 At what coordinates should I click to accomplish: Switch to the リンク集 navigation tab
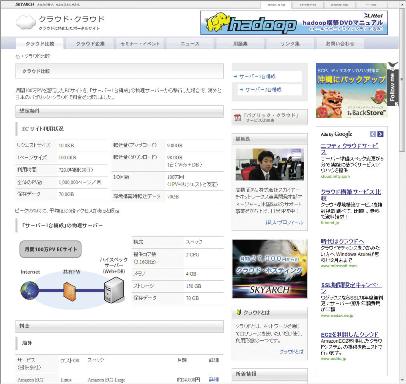coord(290,44)
